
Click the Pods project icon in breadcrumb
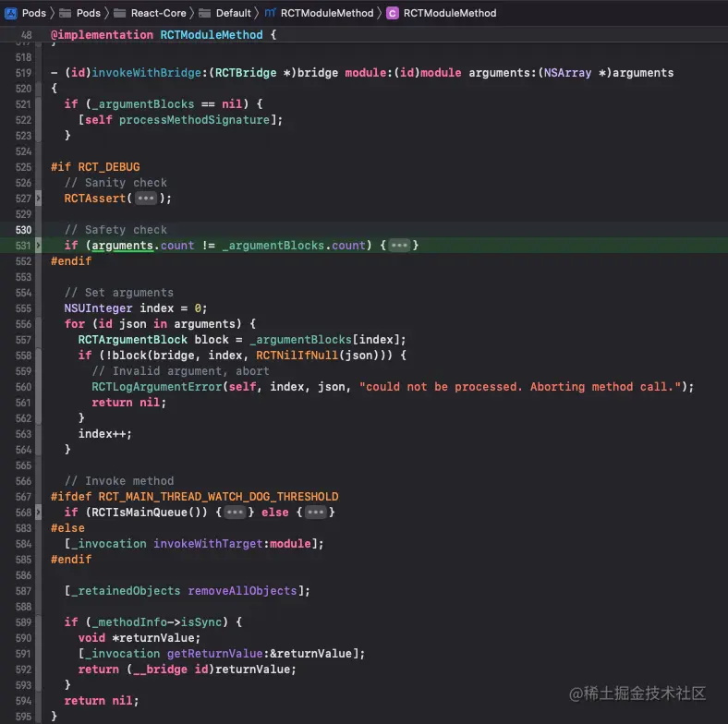tap(10, 13)
